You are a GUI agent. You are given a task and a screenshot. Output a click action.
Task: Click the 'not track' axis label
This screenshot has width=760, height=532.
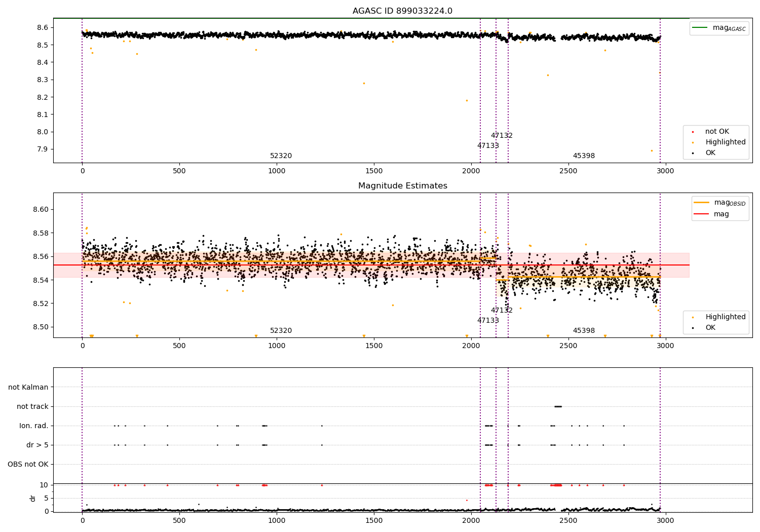coord(32,407)
